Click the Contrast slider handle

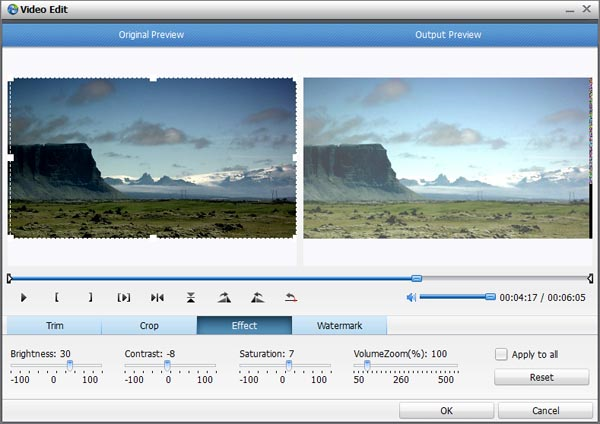pyautogui.click(x=166, y=366)
